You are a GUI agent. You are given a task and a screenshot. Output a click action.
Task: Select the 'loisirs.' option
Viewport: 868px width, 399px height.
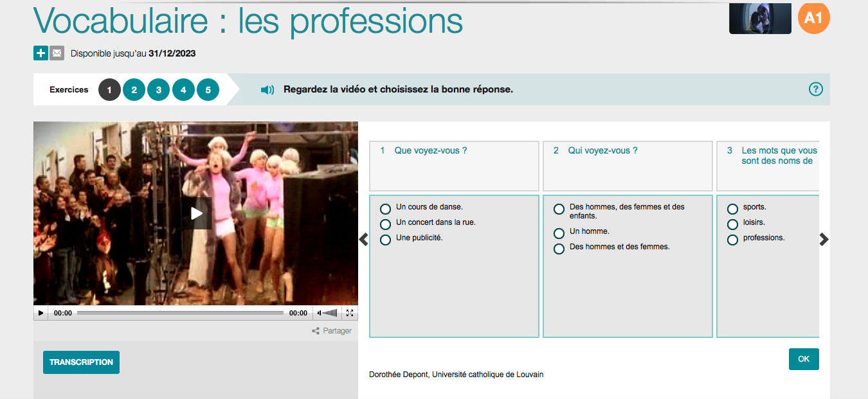(x=732, y=224)
